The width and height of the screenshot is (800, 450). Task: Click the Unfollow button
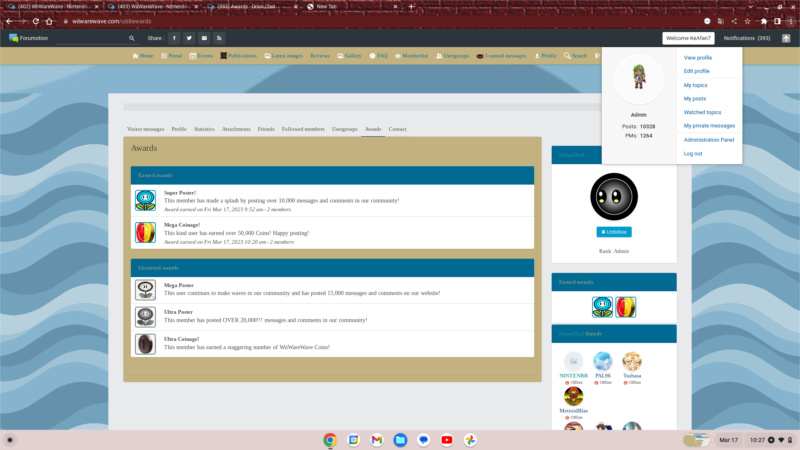click(x=614, y=232)
